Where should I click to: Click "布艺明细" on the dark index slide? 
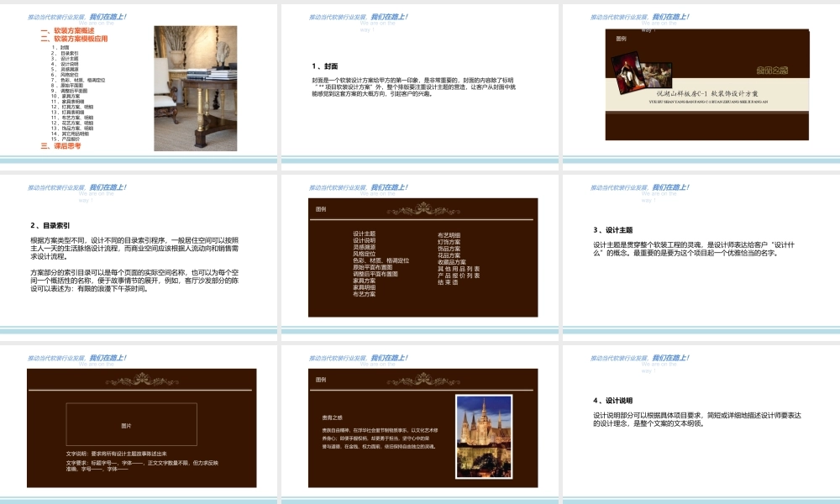pyautogui.click(x=449, y=235)
